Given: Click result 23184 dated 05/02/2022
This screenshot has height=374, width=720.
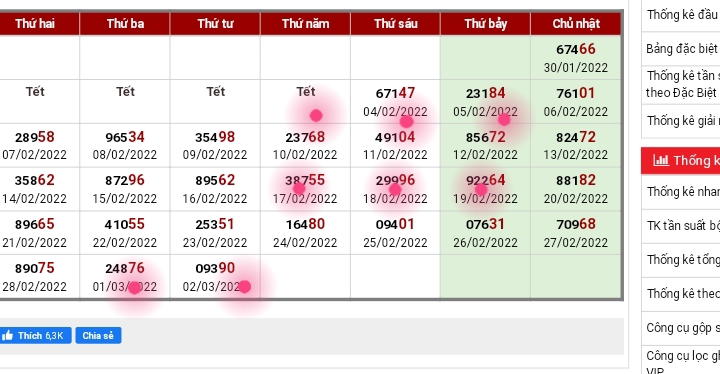Looking at the screenshot, I should (x=485, y=102).
